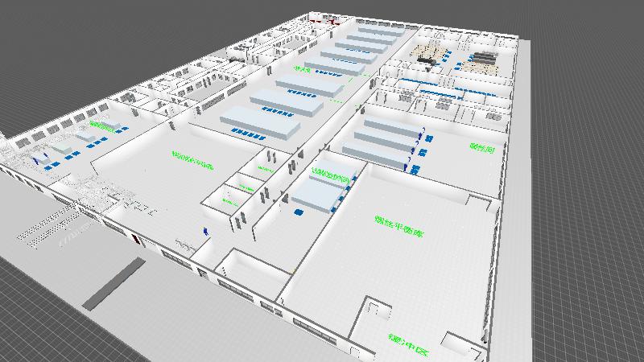Select the green label in large left hall

coord(192,159)
